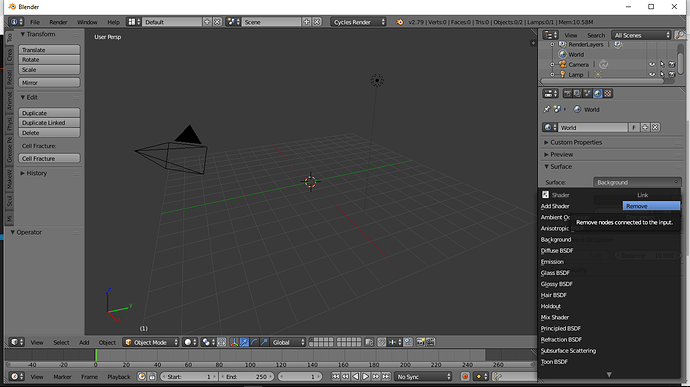Select the rotate manipulator arc icon
Image resolution: width=690 pixels, height=387 pixels.
click(254, 342)
